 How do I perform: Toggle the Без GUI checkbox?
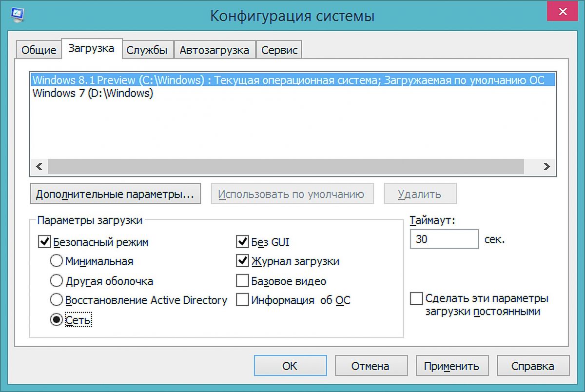click(242, 242)
